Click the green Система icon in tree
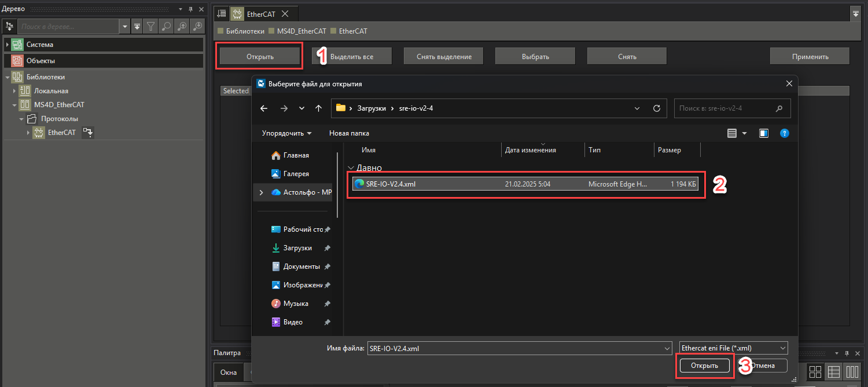The height and width of the screenshot is (387, 868). coord(17,45)
